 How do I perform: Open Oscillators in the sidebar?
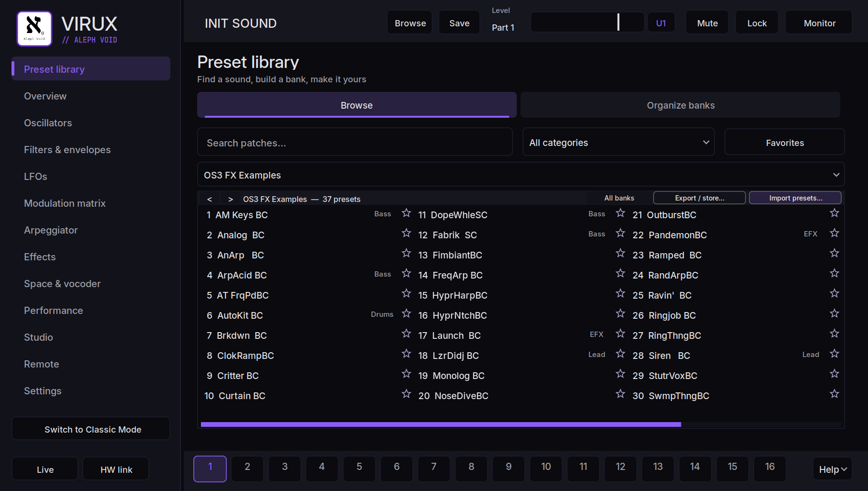click(x=91, y=123)
